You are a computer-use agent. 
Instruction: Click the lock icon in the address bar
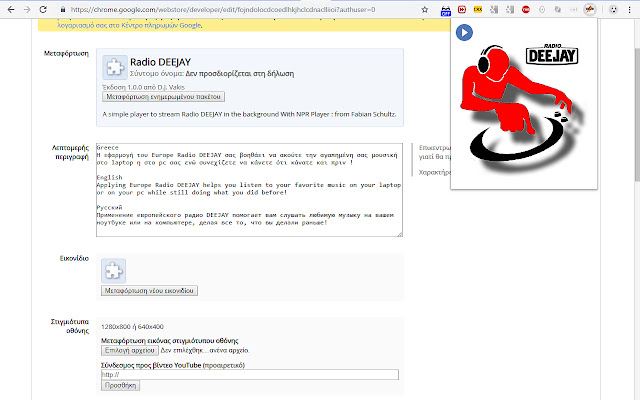62,9
